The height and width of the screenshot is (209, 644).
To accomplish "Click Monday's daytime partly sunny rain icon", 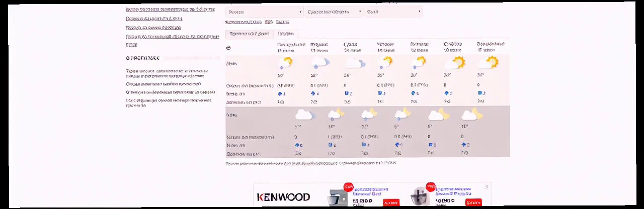I will point(285,63).
